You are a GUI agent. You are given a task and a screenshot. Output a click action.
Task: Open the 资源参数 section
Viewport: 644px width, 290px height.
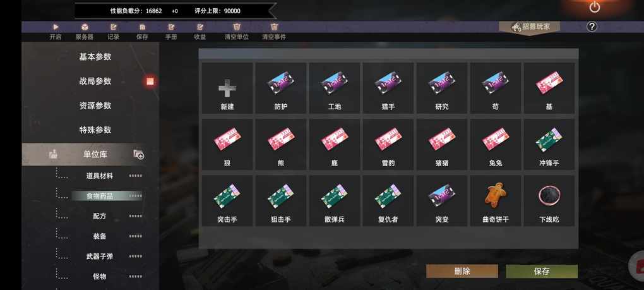95,106
